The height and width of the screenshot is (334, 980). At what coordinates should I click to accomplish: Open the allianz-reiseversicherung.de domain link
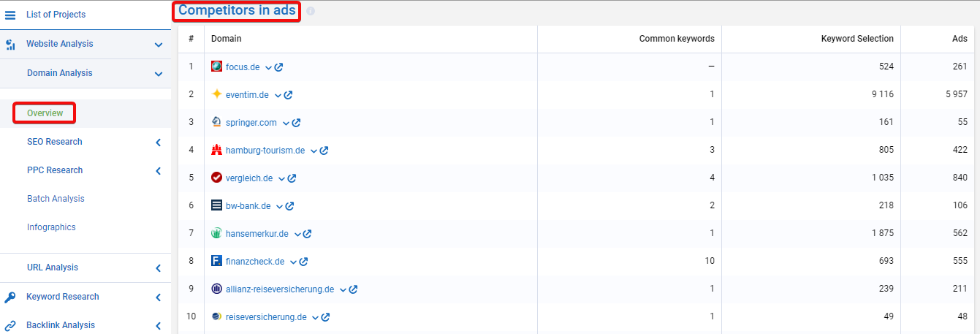(x=280, y=289)
